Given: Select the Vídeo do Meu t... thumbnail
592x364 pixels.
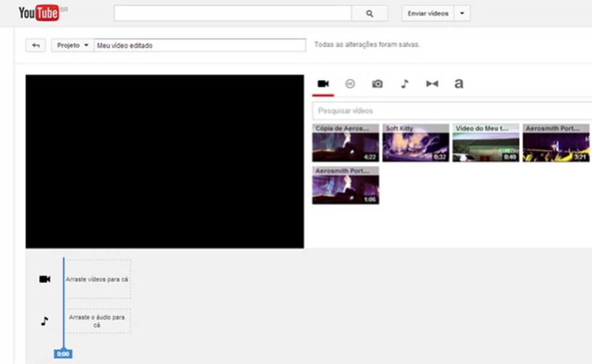Looking at the screenshot, I should tap(486, 143).
